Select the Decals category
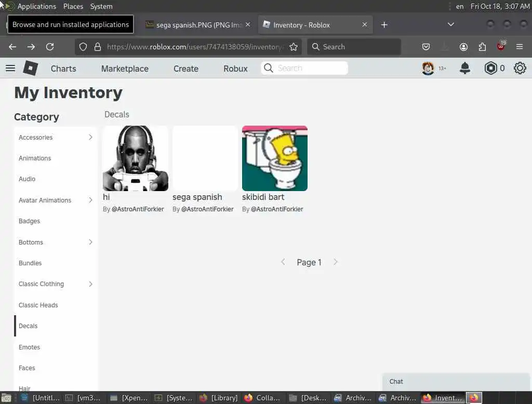Viewport: 532px width, 404px height. (x=56, y=326)
